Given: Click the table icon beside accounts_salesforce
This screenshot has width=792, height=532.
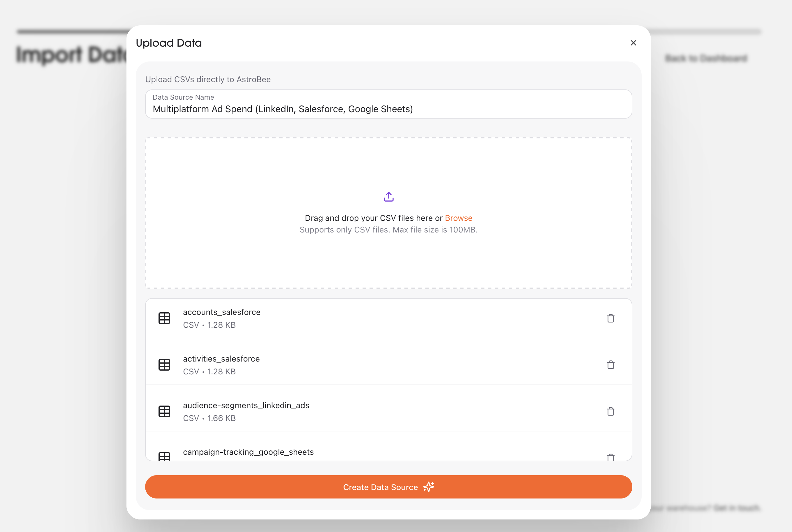Looking at the screenshot, I should coord(164,318).
